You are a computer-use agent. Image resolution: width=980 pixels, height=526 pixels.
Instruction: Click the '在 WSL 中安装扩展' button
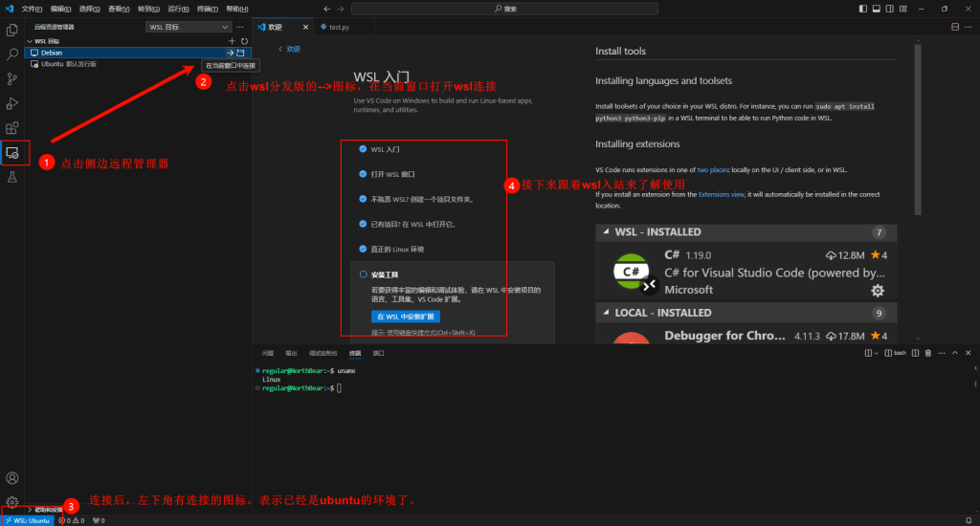pyautogui.click(x=405, y=317)
